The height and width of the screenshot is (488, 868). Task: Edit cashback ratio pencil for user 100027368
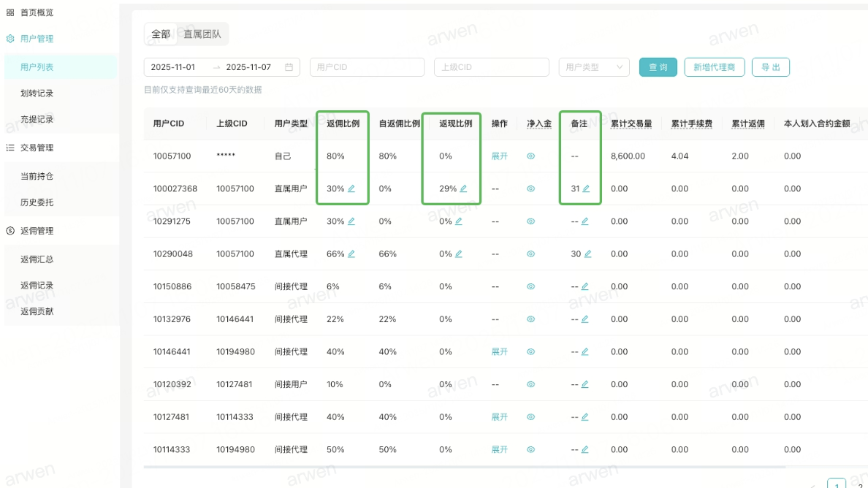[x=463, y=188]
